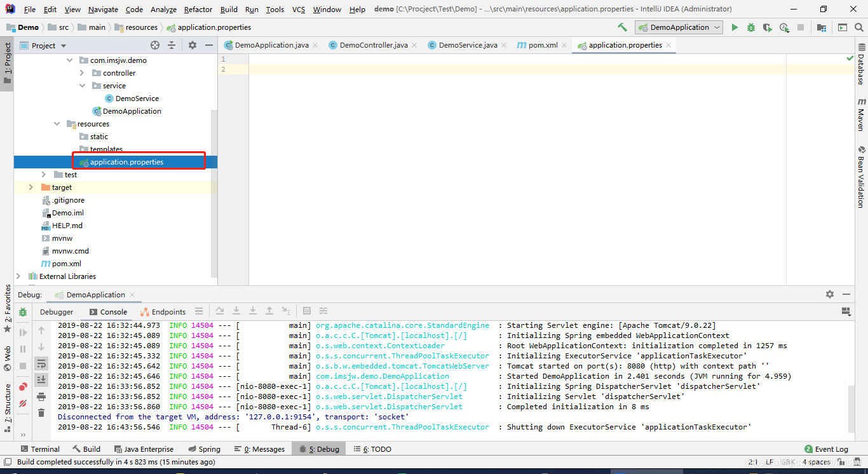Open the Spring tool window button
This screenshot has width=868, height=474.
point(203,449)
